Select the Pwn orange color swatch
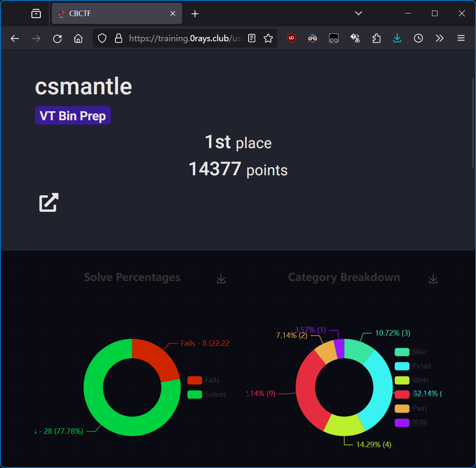The image size is (476, 468). tap(401, 408)
